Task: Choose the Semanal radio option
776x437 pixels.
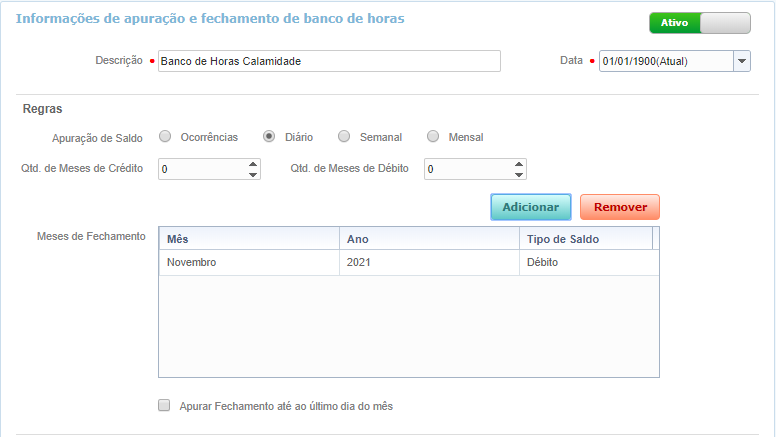Action: (344, 137)
